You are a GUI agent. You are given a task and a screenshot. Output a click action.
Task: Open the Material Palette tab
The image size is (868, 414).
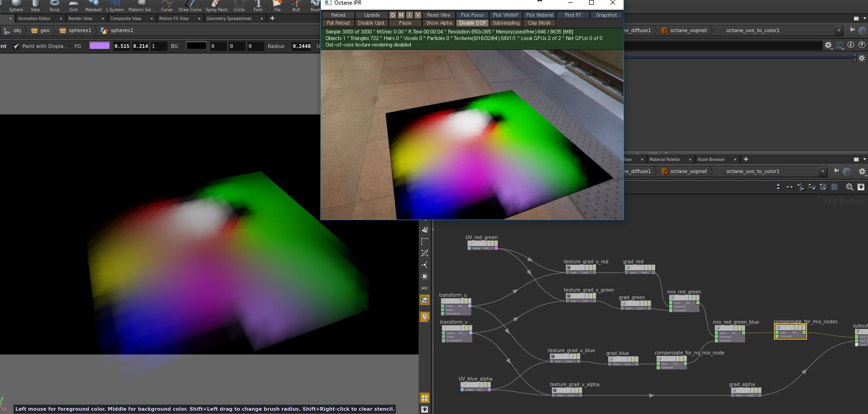point(665,159)
